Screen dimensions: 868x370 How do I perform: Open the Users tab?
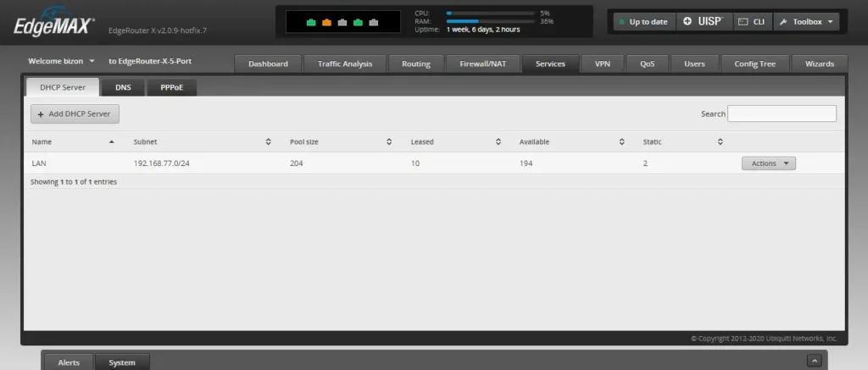point(694,64)
